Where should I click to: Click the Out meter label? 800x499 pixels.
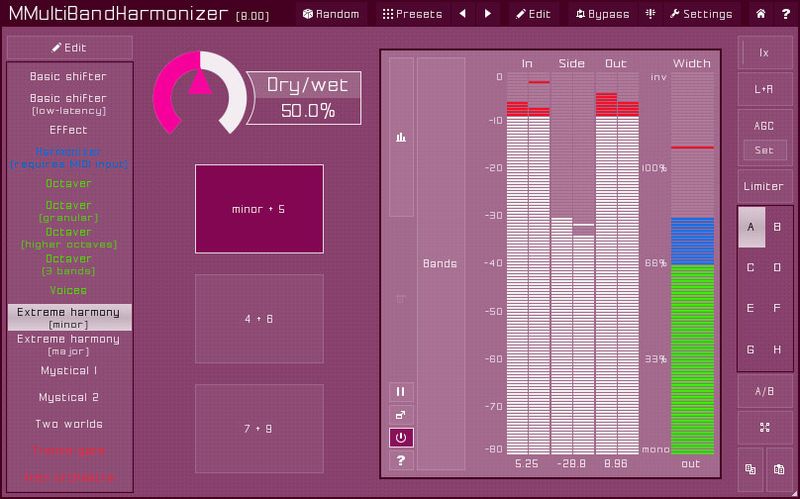(x=616, y=63)
